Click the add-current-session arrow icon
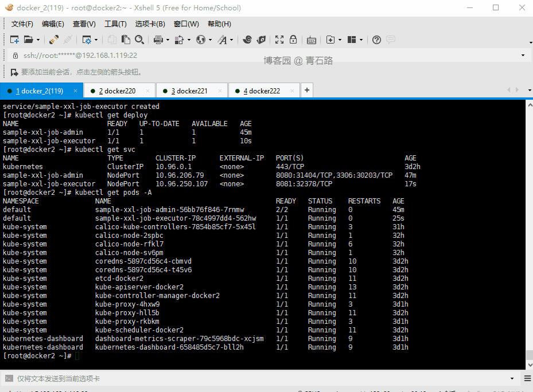Image resolution: width=533 pixels, height=392 pixels. 14,72
